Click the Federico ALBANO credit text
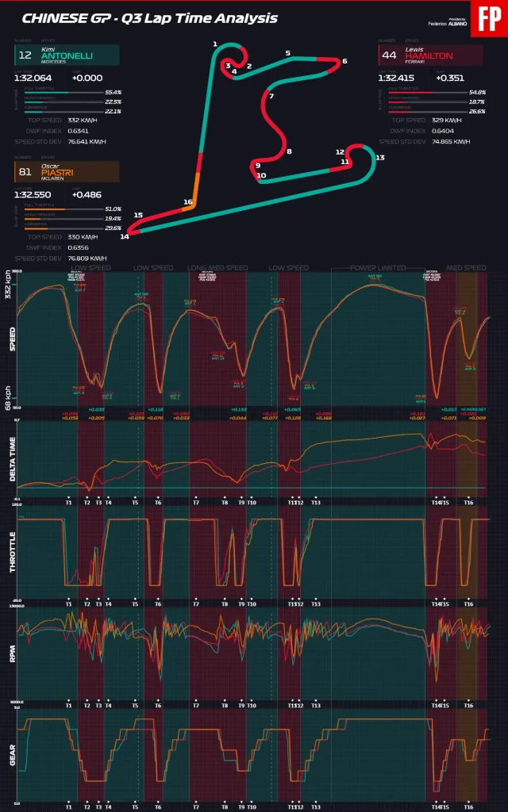508x812 pixels. [448, 23]
